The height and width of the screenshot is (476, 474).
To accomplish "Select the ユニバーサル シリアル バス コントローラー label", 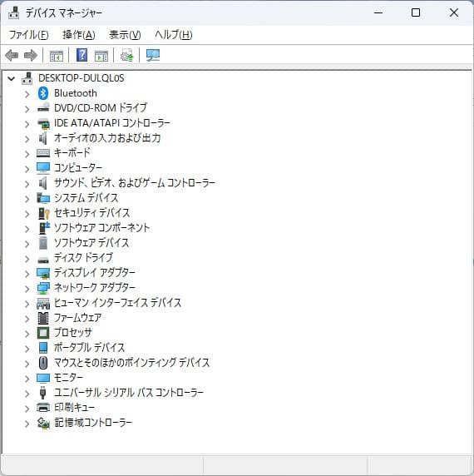I will [129, 393].
